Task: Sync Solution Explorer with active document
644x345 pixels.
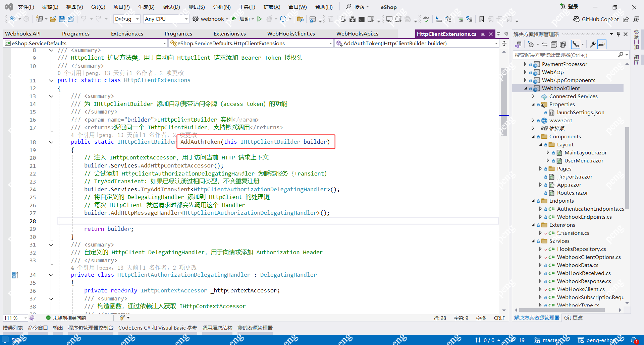Action: (x=544, y=44)
